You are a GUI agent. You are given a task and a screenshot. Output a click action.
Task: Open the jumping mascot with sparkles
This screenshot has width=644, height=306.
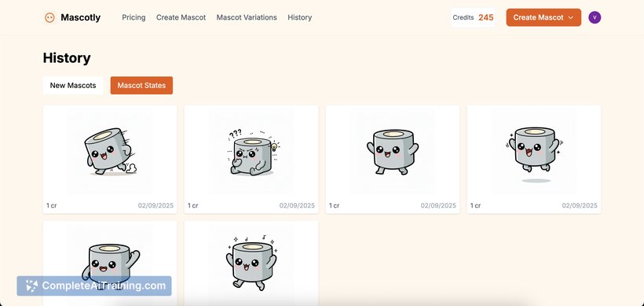click(x=534, y=152)
